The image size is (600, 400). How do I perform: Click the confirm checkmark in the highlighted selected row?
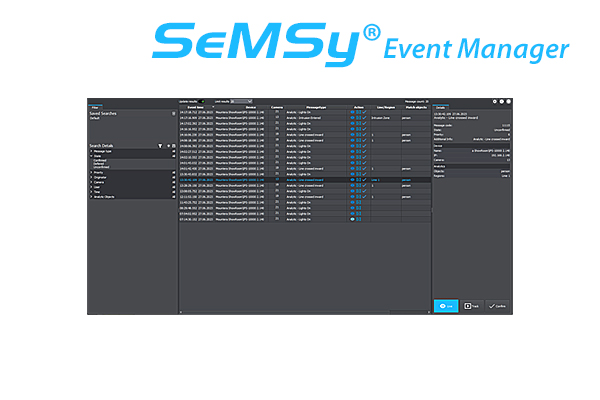coord(364,180)
